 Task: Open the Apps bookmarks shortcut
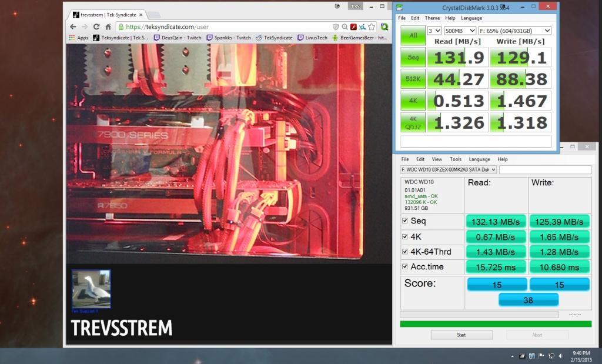78,38
